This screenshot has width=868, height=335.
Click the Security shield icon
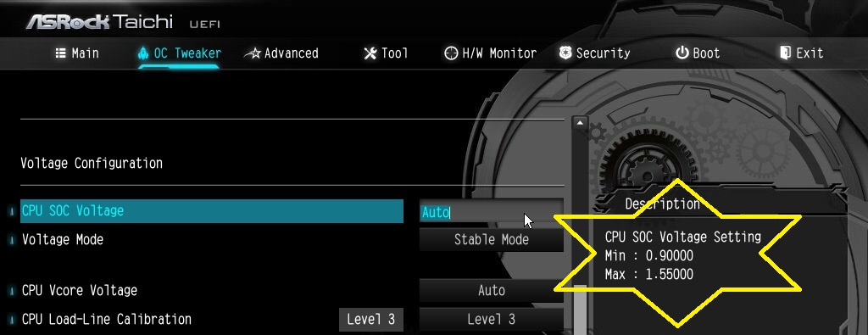tap(565, 53)
